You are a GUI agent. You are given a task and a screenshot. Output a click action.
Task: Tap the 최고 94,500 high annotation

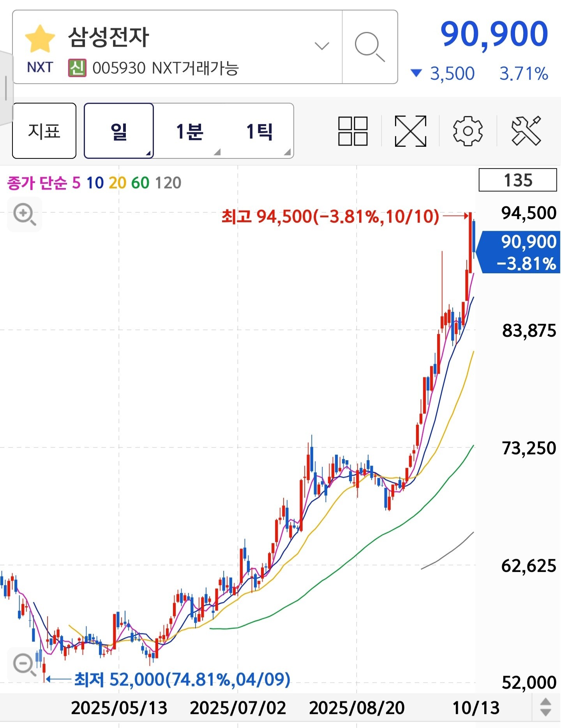point(330,216)
